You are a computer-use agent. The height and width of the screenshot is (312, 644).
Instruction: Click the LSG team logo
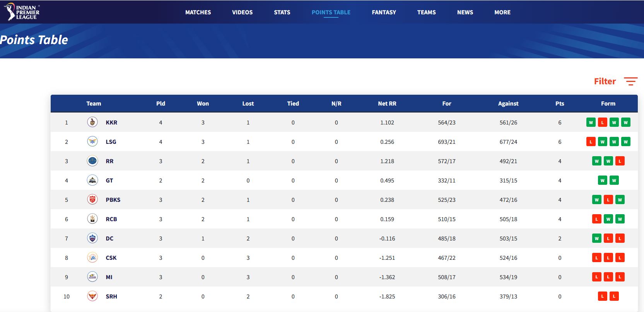tap(92, 142)
